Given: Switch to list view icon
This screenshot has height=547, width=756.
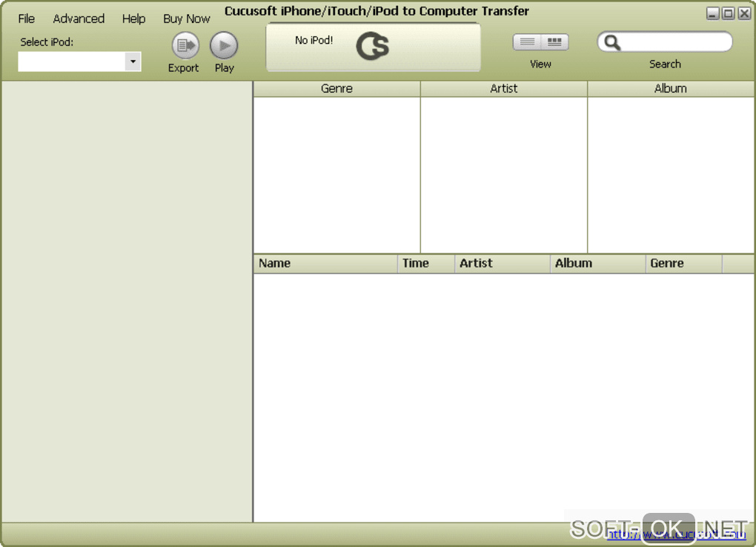Looking at the screenshot, I should point(526,42).
